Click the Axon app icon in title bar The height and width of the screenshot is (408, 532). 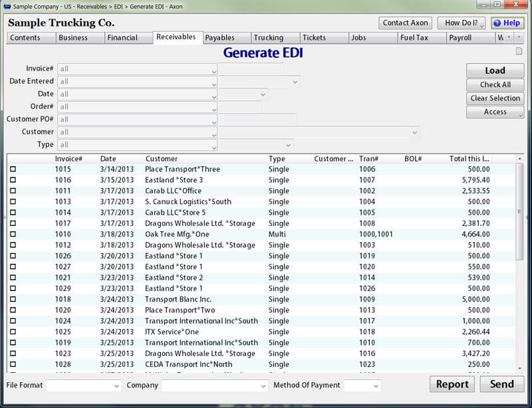pyautogui.click(x=7, y=6)
